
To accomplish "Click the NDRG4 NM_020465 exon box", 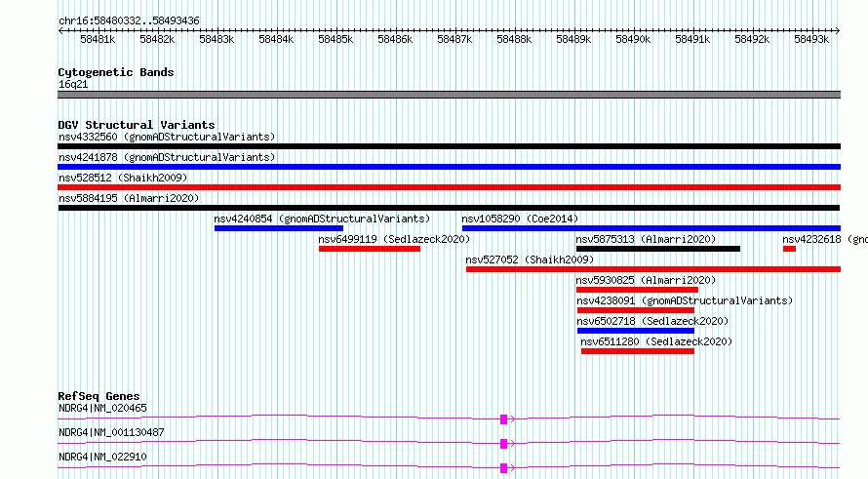I will (504, 419).
